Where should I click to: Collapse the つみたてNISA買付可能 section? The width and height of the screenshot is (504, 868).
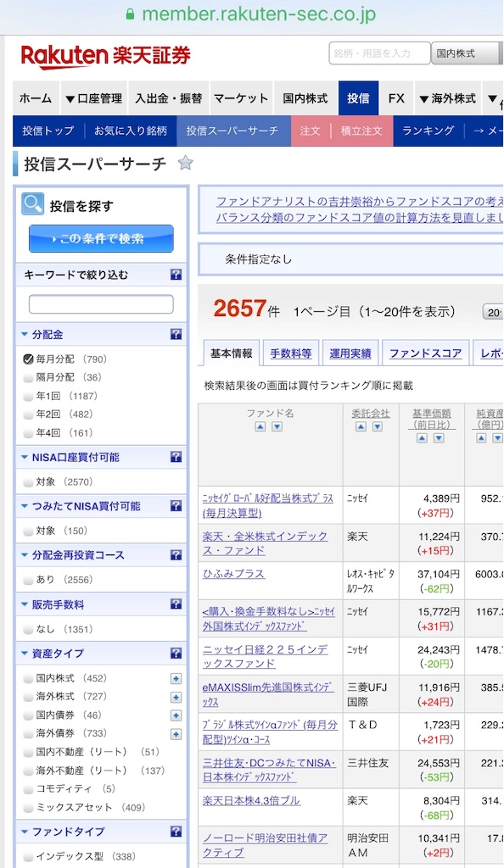25,506
